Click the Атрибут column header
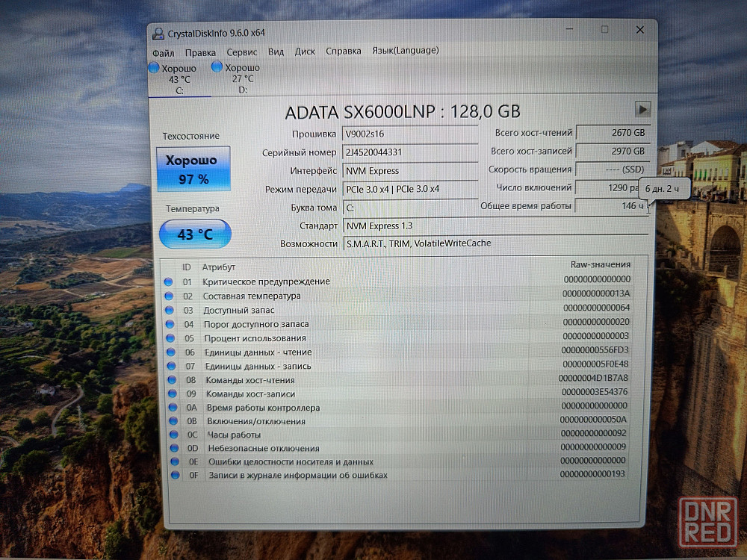 [219, 267]
